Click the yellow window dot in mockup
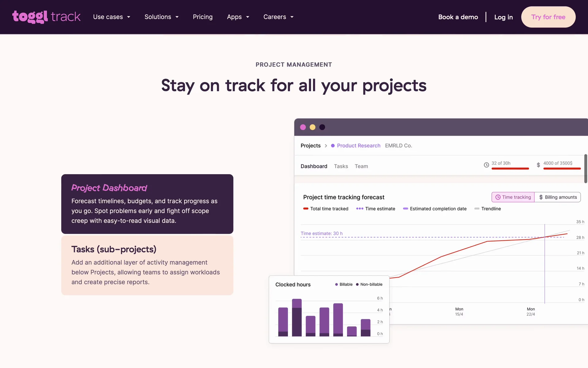This screenshot has height=368, width=588. (x=312, y=127)
